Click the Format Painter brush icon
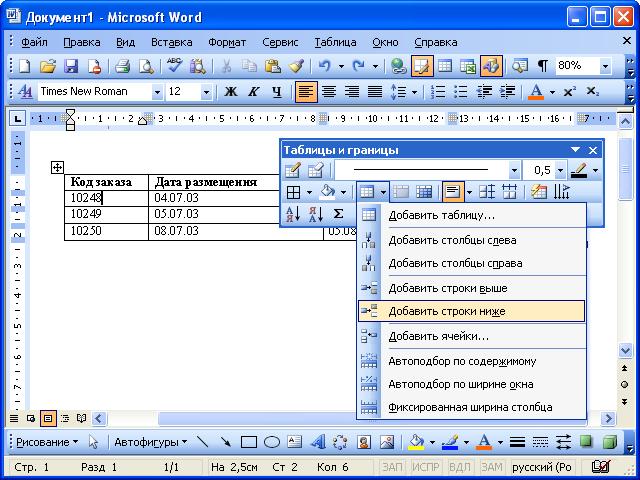The image size is (640, 480). (x=296, y=66)
